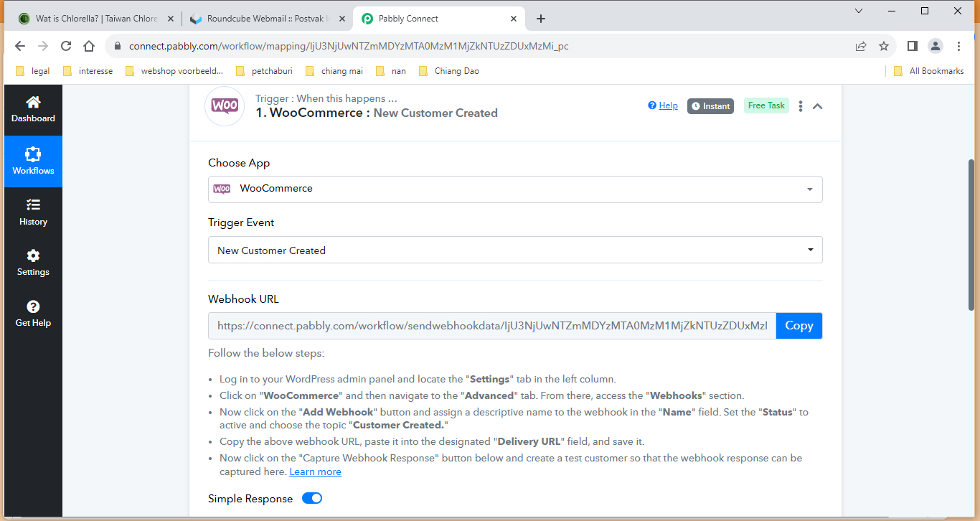980x521 pixels.
Task: Open Settings in the Pabbly sidebar
Action: pyautogui.click(x=33, y=263)
